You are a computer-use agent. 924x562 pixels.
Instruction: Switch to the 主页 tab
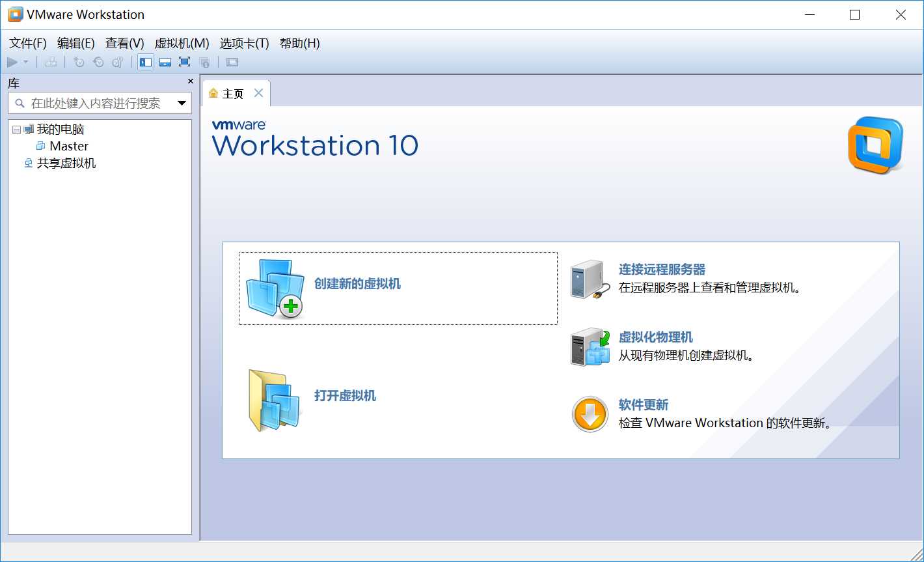[x=233, y=94]
